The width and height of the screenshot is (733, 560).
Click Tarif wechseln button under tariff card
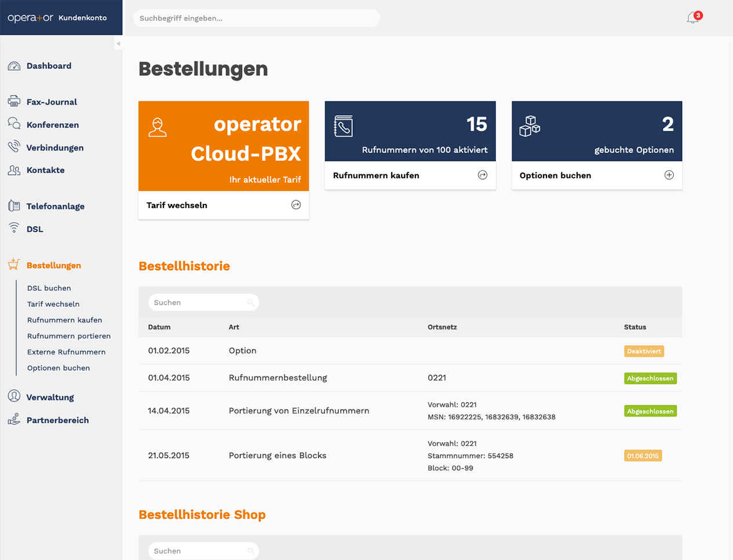[x=224, y=205]
